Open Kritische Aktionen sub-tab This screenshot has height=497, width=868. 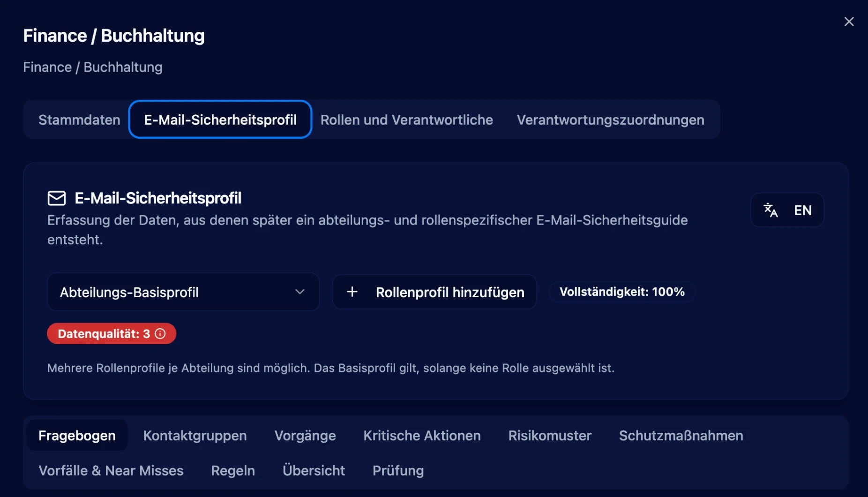pos(422,435)
